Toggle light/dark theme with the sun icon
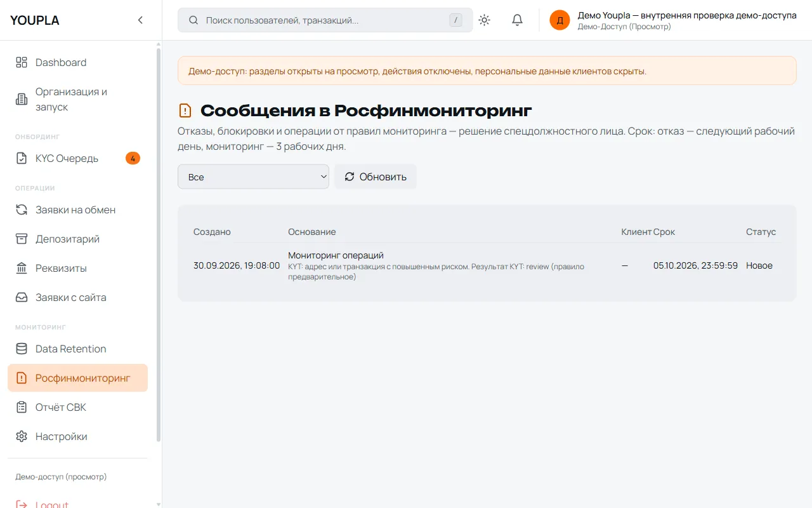The height and width of the screenshot is (508, 812). pos(484,20)
